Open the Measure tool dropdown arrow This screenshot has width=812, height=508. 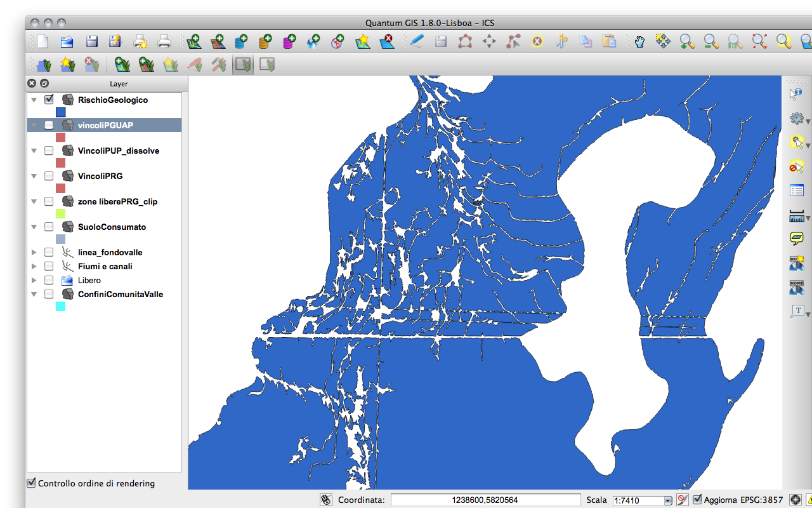coord(808,218)
